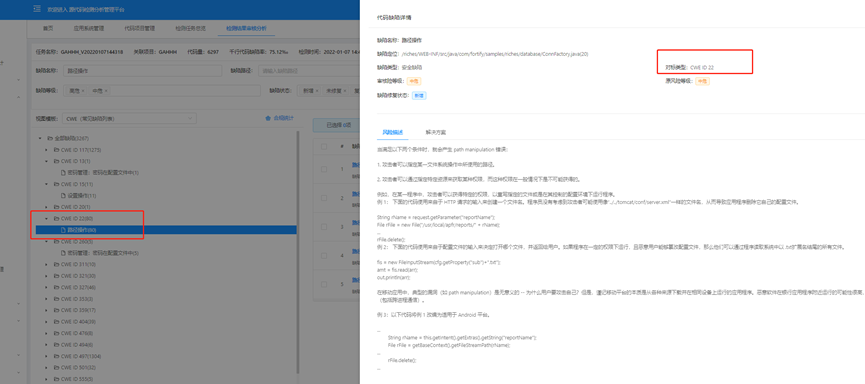Open the 视图模板 CWE dropdown
The image size is (865, 384).
click(129, 118)
